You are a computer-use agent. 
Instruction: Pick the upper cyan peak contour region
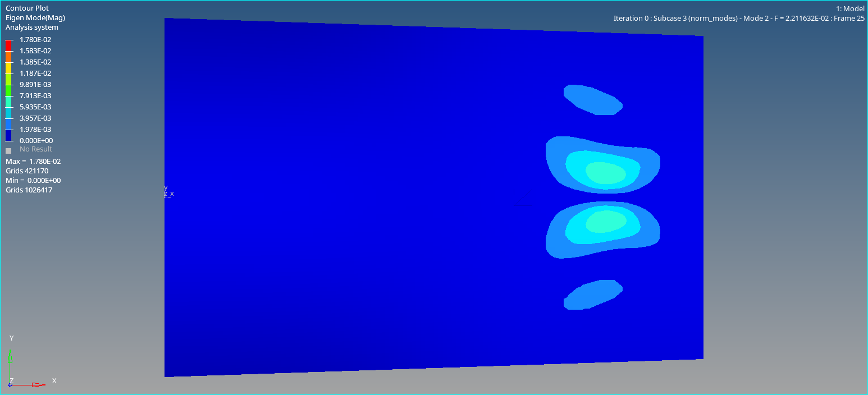(x=605, y=172)
